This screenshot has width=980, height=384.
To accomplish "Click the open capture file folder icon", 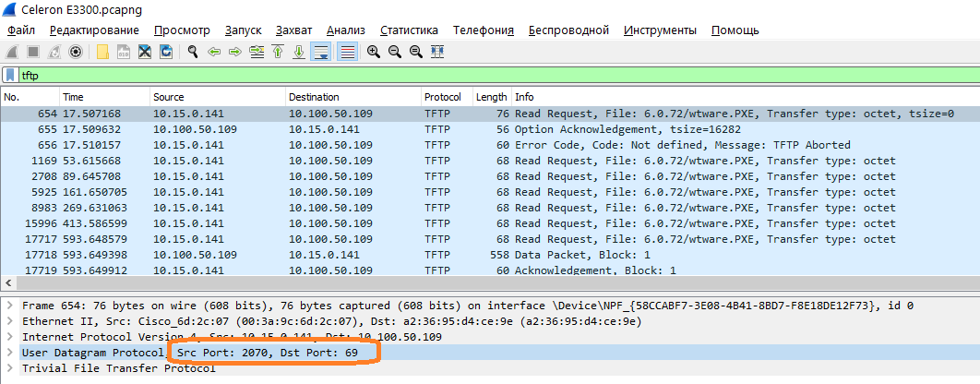I will (x=102, y=52).
